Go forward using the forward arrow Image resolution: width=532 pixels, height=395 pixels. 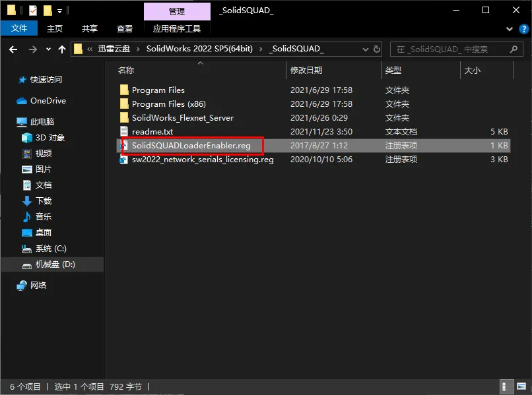(x=33, y=49)
